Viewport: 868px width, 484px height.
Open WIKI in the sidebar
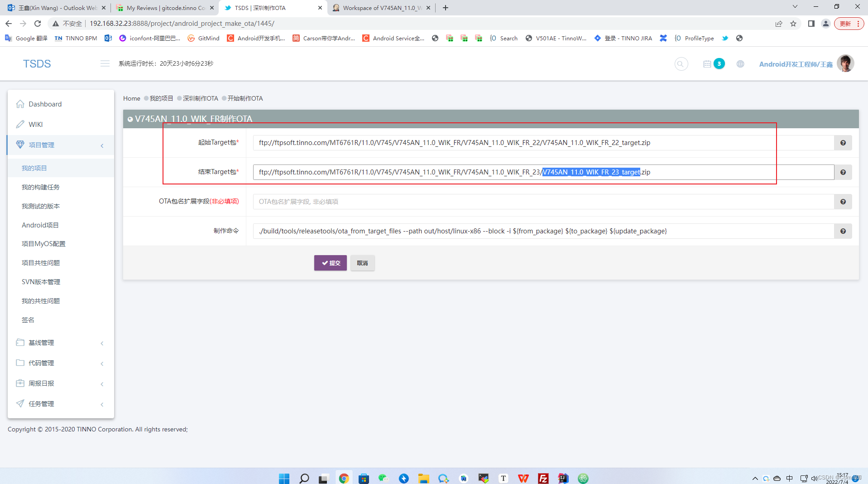click(x=61, y=124)
